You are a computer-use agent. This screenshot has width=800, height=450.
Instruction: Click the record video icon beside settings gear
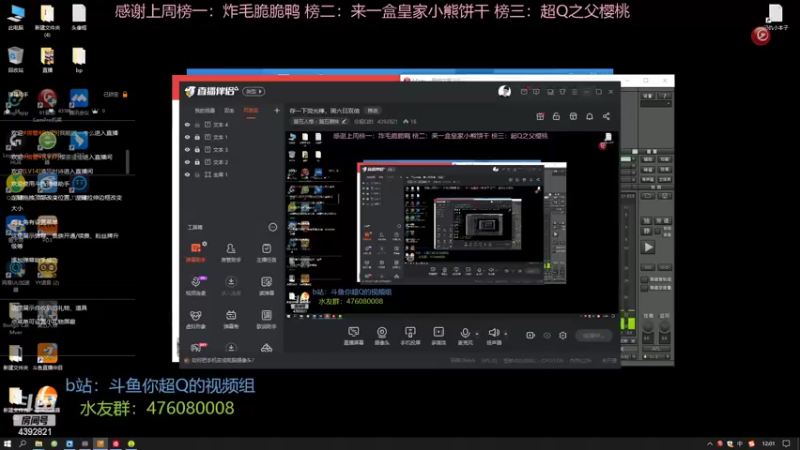(531, 335)
